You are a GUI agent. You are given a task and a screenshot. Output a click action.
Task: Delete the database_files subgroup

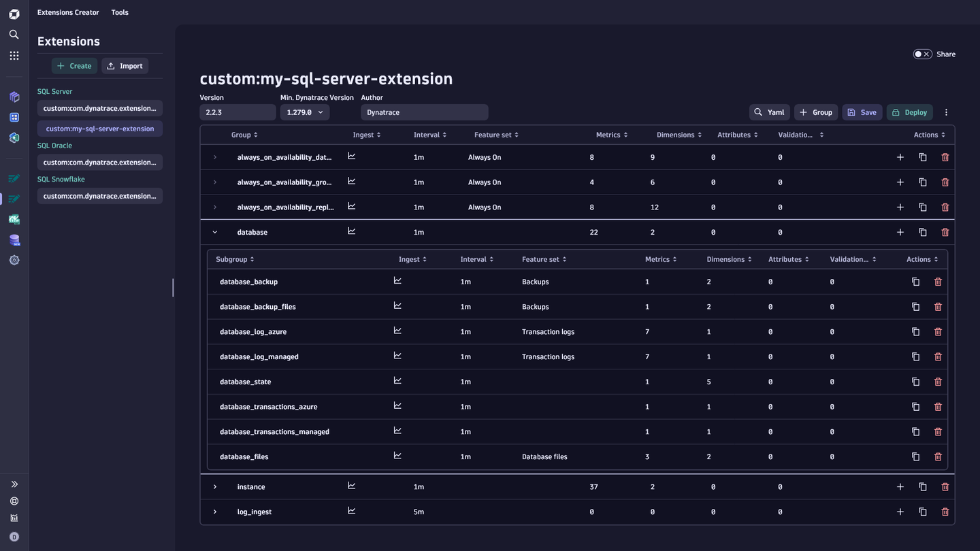938,456
